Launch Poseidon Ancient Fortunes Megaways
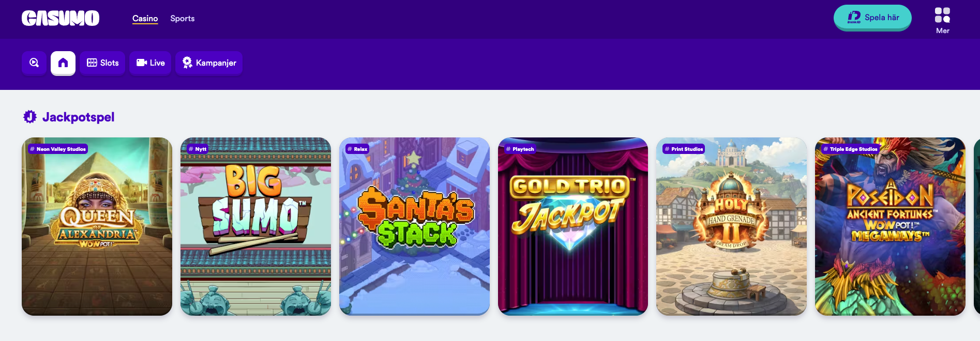The width and height of the screenshot is (980, 341). [x=890, y=226]
